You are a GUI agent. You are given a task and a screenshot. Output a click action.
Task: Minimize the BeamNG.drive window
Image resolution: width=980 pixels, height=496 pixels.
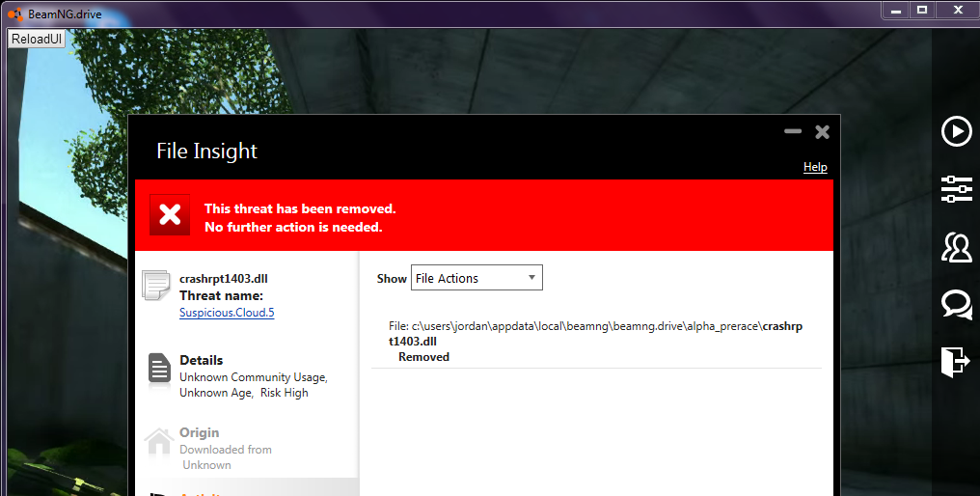(896, 10)
